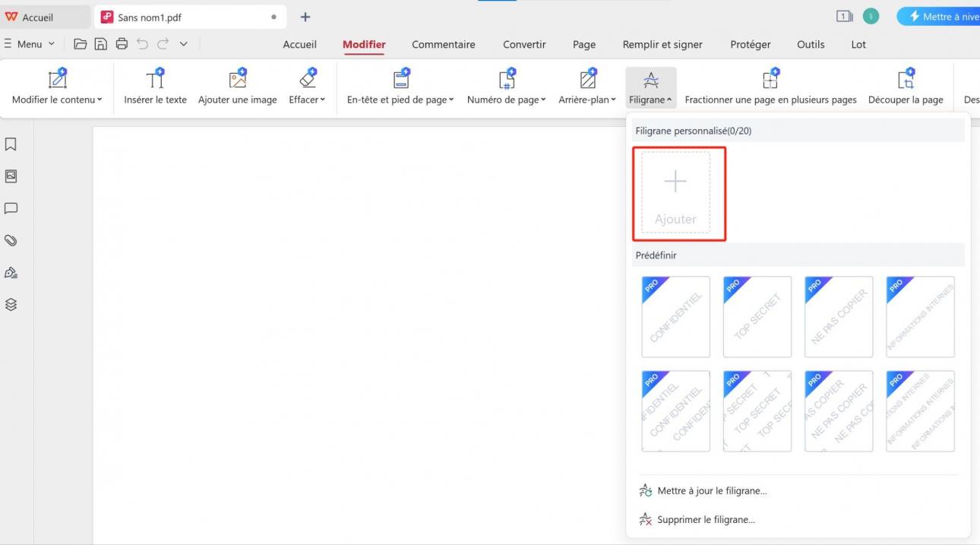Screen dimensions: 980x545
Task: Open the comments sidebar panel
Action: (x=11, y=208)
